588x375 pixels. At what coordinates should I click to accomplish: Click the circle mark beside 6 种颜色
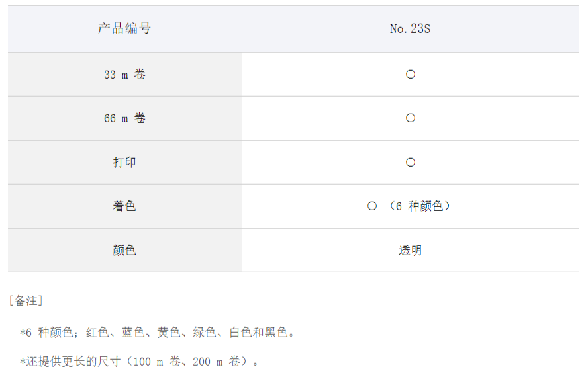[372, 206]
